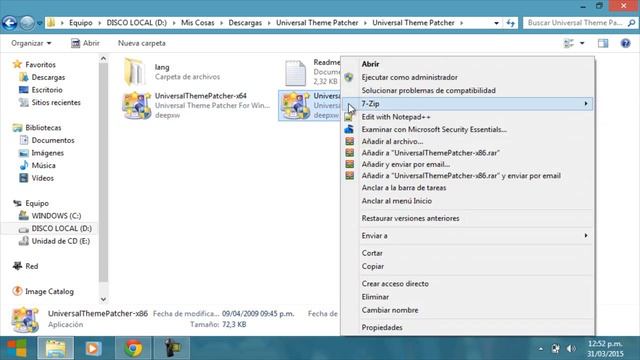The width and height of the screenshot is (640, 360).
Task: Open Escritorio in the navigation pane
Action: pyautogui.click(x=47, y=90)
